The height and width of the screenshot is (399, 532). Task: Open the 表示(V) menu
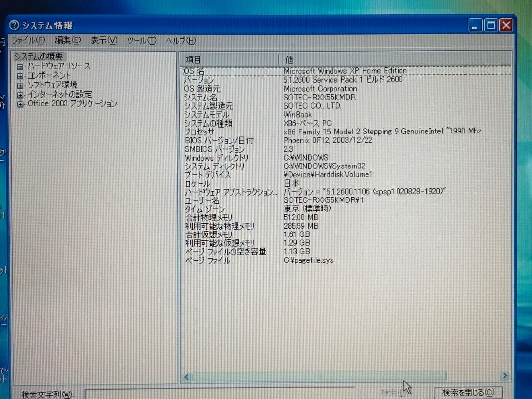(x=104, y=41)
